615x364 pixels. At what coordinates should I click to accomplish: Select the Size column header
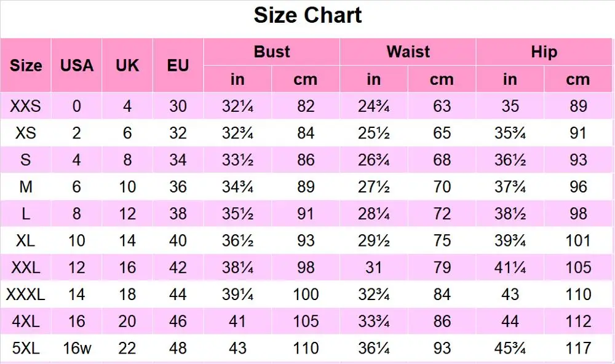(x=26, y=65)
